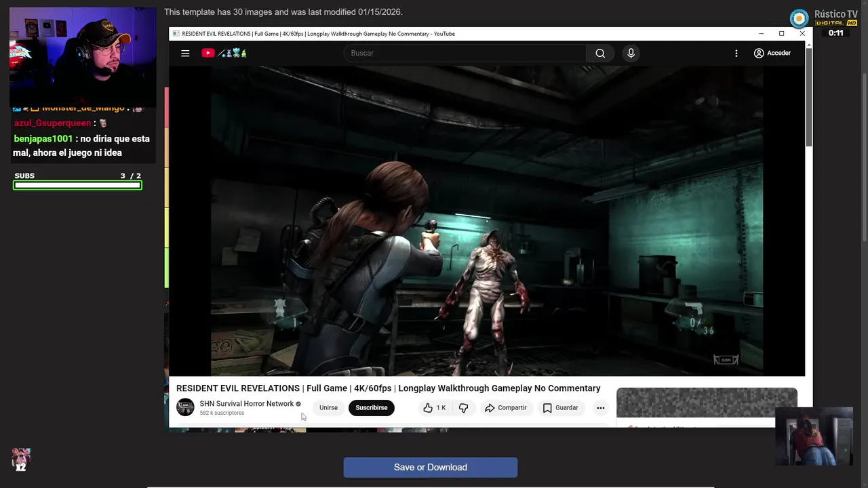The height and width of the screenshot is (488, 868).
Task: Open the SHN Survival Horror Network channel name
Action: pos(247,403)
